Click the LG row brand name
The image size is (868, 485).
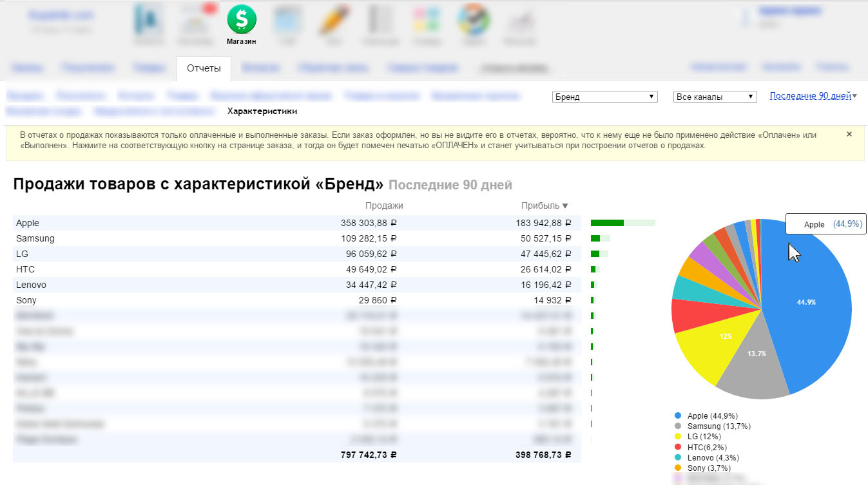[x=22, y=254]
